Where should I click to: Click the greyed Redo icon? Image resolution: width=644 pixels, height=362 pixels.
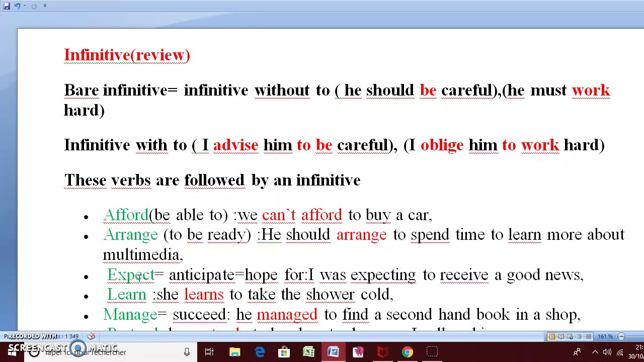[x=34, y=6]
